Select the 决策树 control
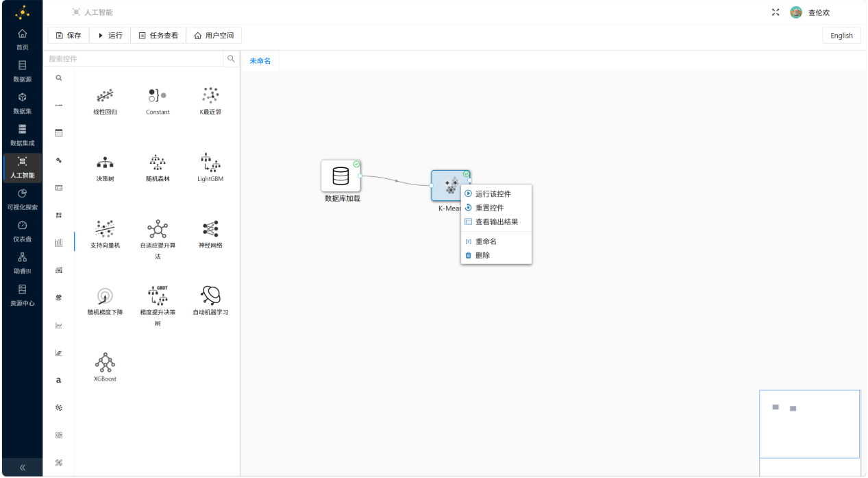The image size is (868, 478). point(105,168)
